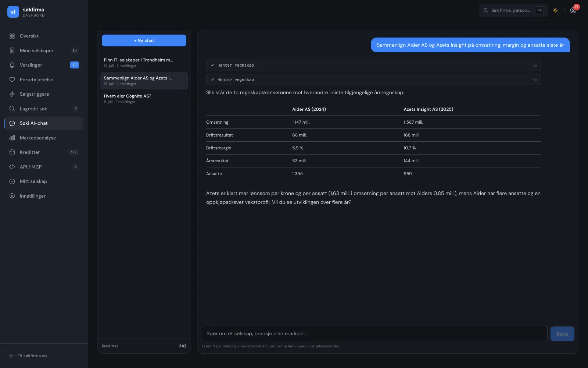Click the red 17 notification badge

point(577,7)
